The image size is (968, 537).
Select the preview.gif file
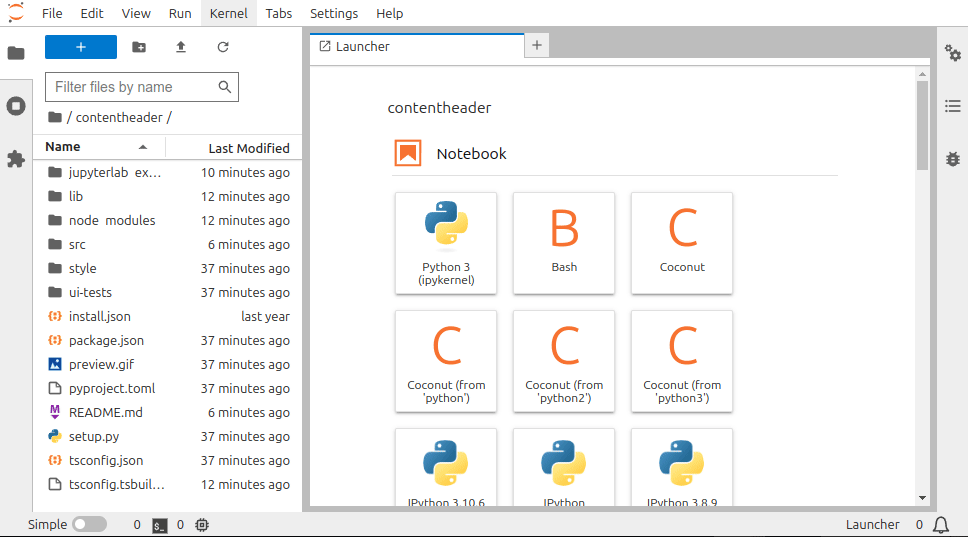pos(167,365)
